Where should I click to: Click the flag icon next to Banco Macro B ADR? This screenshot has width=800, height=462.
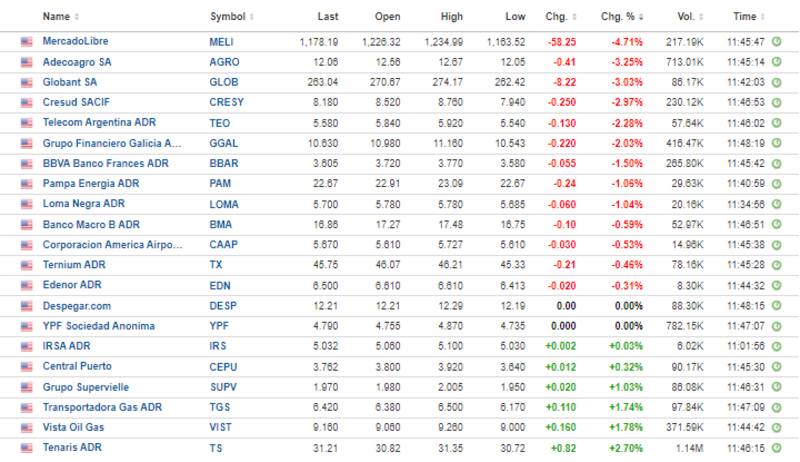click(27, 224)
